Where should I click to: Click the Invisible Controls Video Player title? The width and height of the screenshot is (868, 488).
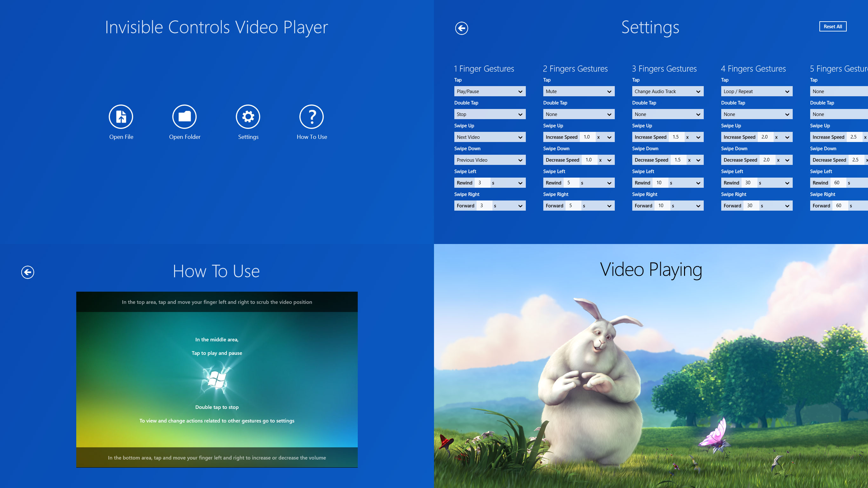click(216, 27)
